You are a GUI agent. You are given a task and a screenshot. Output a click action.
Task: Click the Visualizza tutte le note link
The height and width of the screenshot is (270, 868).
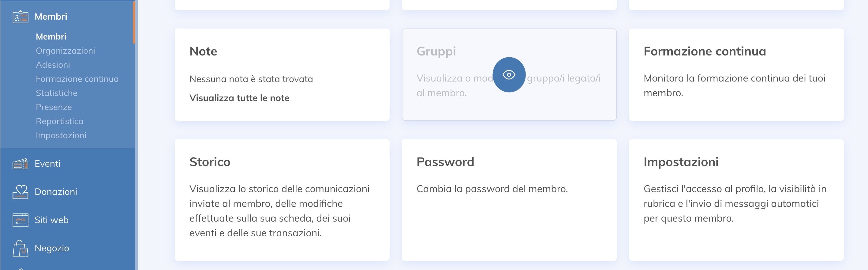pyautogui.click(x=239, y=98)
